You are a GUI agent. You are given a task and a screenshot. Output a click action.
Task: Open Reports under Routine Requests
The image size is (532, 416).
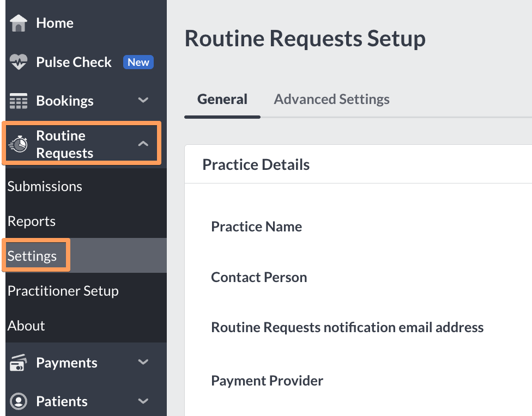pos(32,222)
